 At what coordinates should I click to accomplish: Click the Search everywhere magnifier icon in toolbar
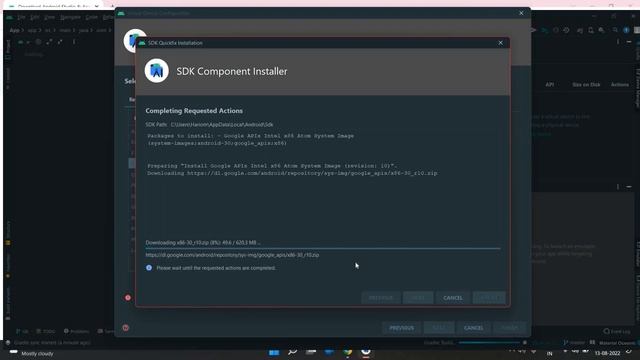[615, 30]
